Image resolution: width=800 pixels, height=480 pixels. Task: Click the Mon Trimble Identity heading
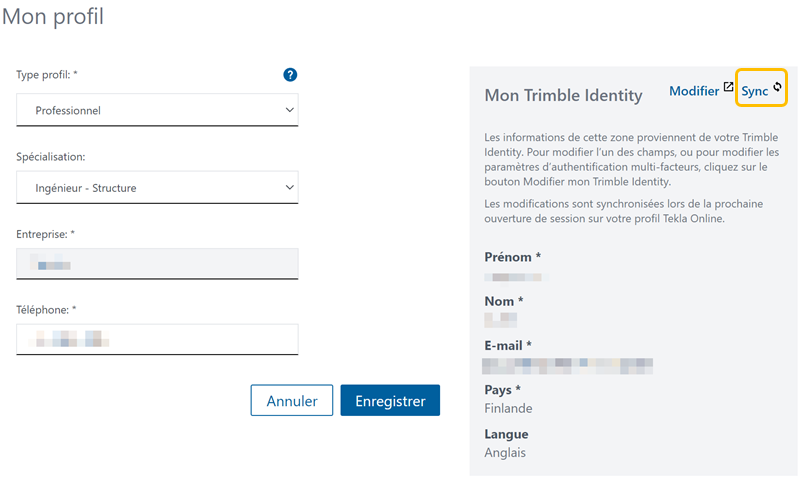click(563, 96)
